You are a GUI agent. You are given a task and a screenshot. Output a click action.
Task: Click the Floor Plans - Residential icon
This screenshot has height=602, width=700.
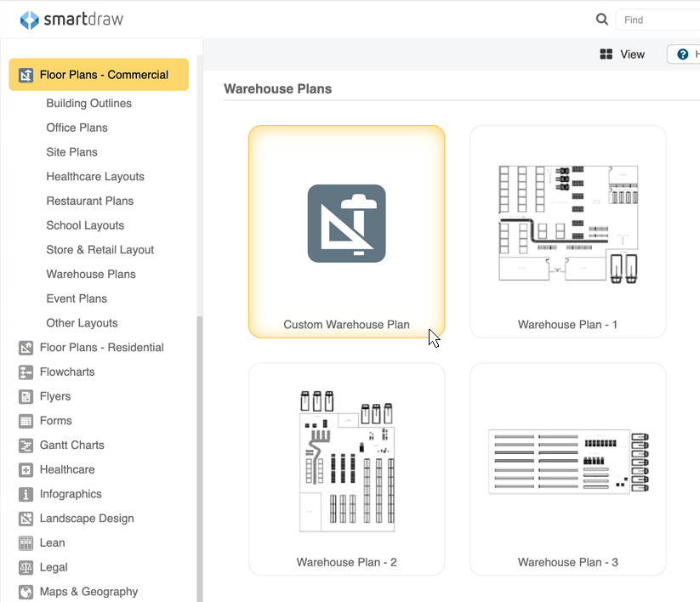click(26, 348)
